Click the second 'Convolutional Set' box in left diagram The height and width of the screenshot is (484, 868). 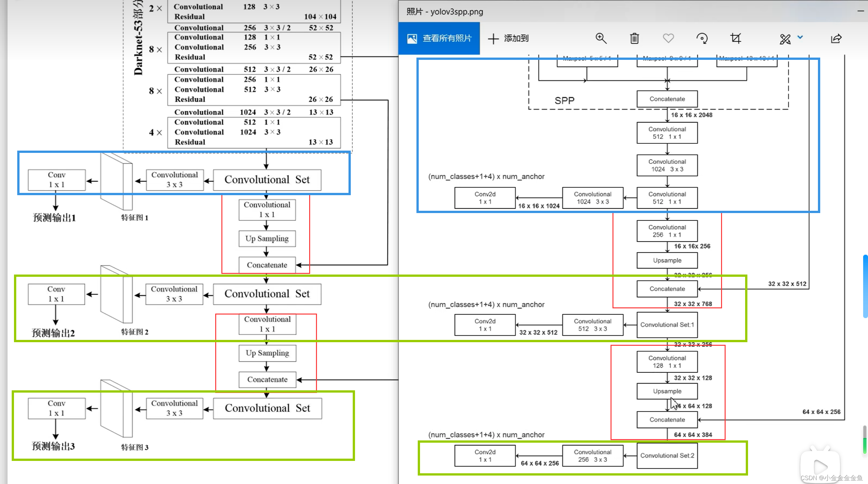267,294
